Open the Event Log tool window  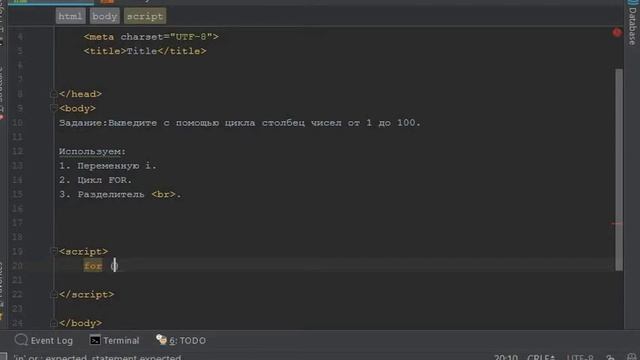click(x=44, y=340)
